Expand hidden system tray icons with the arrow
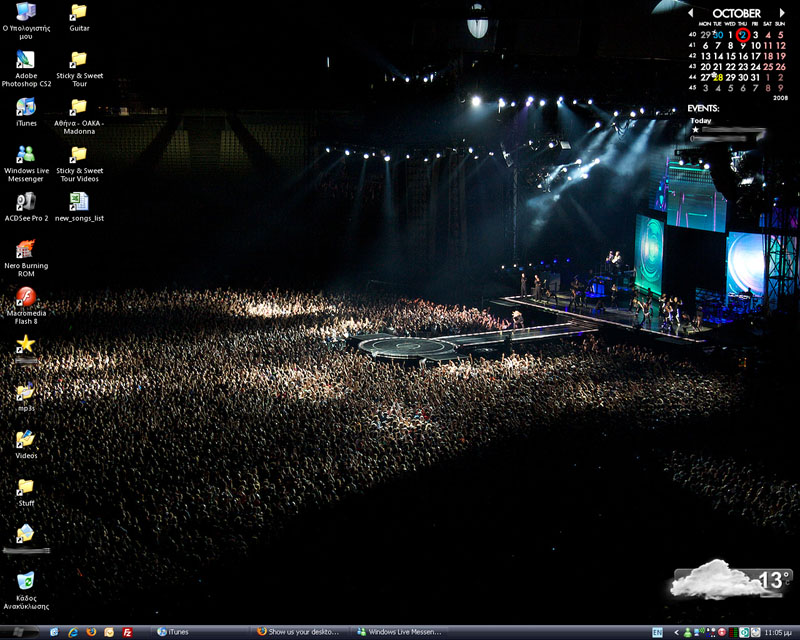 [x=677, y=632]
